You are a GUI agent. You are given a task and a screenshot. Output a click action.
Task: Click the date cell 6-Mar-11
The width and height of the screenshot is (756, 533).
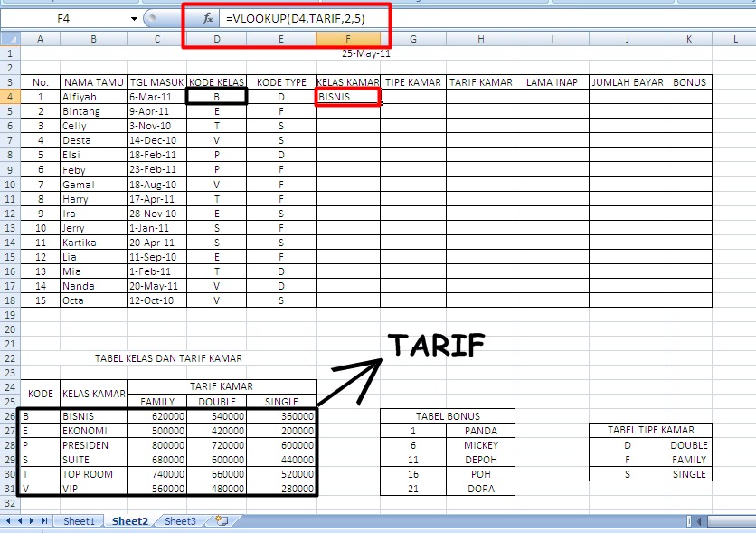156,97
